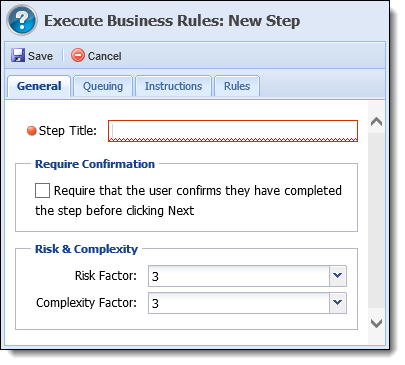Viewport: 405px width, 365px height.
Task: Enable the Require Confirmation checkbox
Action: pyautogui.click(x=42, y=190)
